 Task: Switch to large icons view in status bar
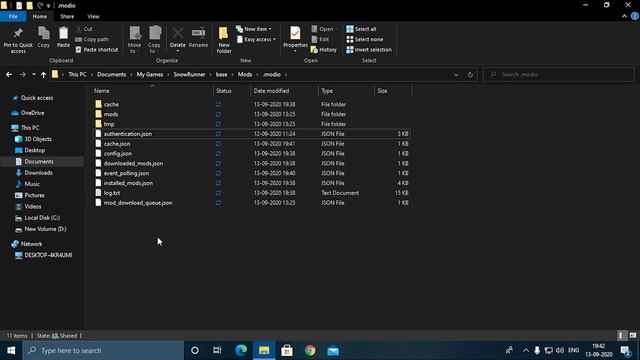(x=633, y=336)
